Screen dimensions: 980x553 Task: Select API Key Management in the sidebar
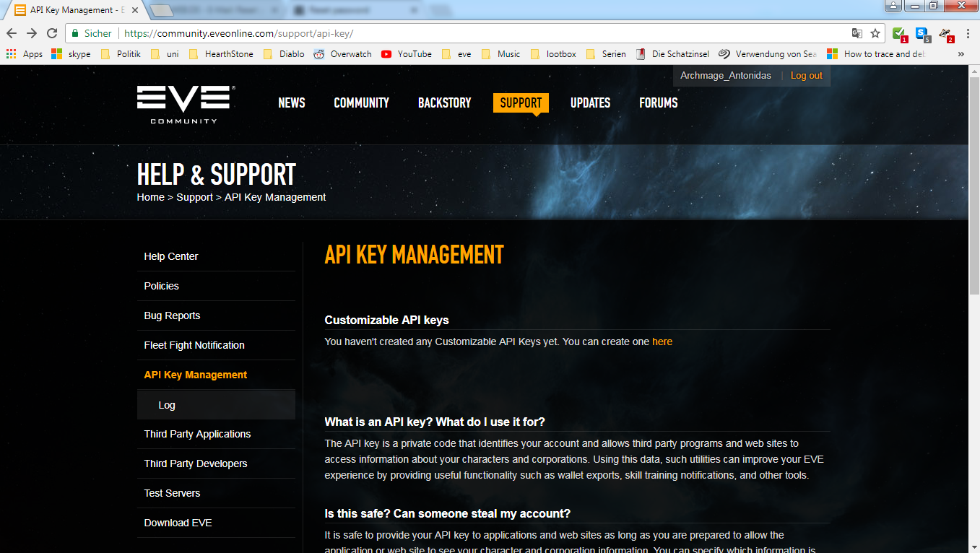tap(216, 375)
